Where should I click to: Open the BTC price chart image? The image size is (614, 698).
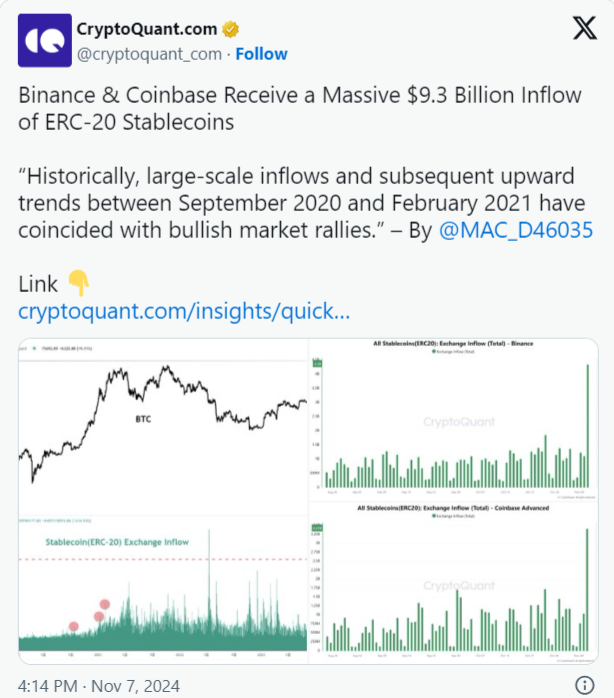pos(163,427)
